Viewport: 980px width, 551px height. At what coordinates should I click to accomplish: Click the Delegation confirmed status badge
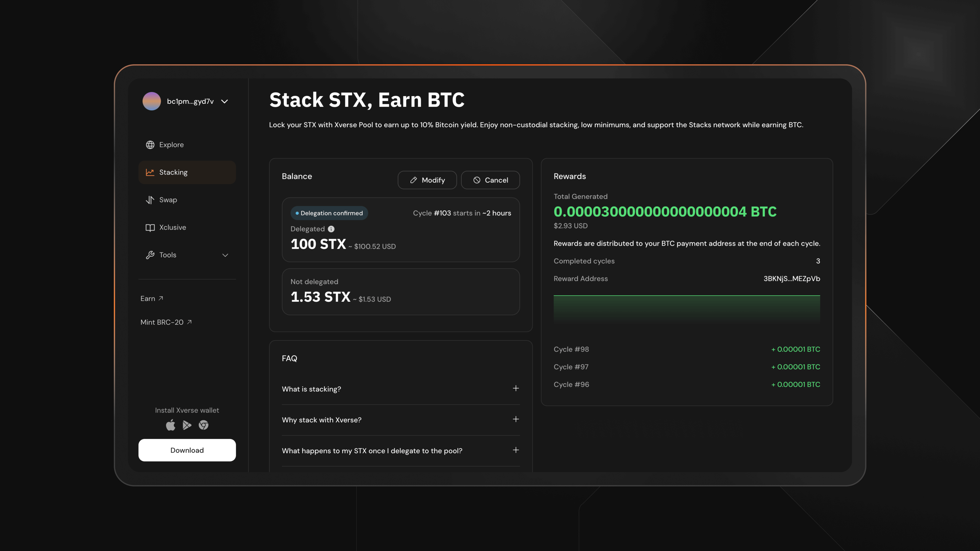pos(329,213)
